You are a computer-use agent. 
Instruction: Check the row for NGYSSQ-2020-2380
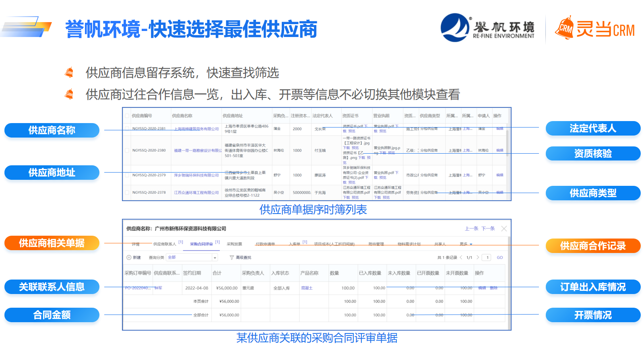(x=127, y=150)
